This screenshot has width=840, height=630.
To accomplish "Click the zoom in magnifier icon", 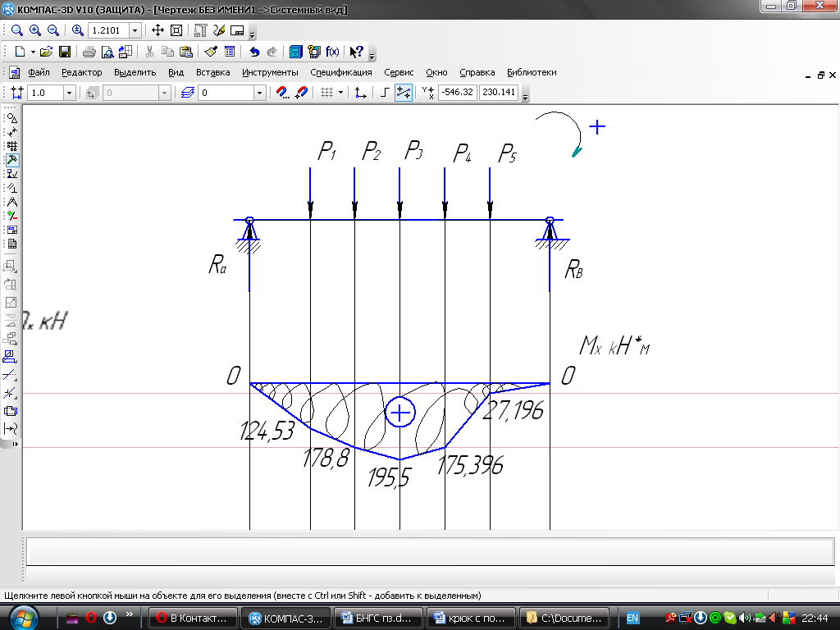I will click(34, 30).
